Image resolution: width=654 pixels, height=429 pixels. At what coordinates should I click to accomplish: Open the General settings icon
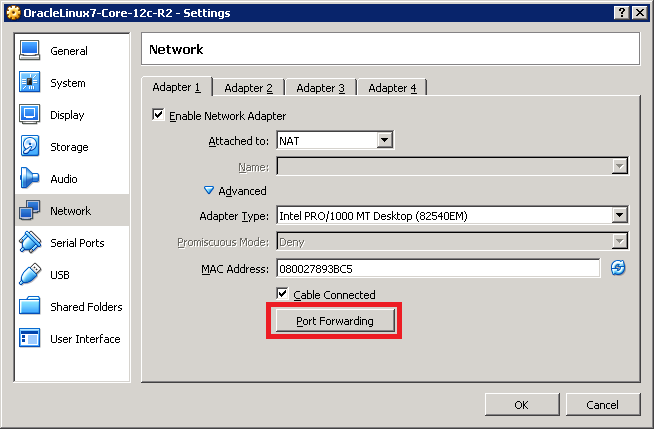click(29, 51)
